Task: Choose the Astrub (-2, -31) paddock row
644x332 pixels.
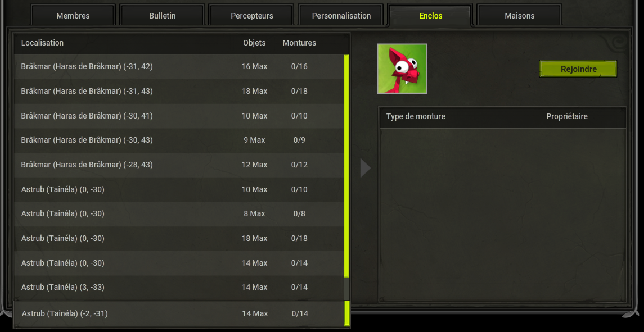Action: click(179, 313)
